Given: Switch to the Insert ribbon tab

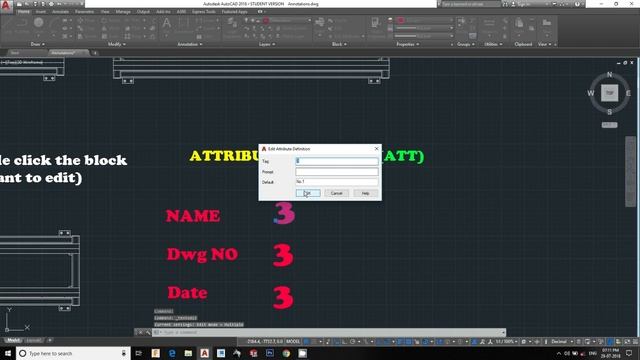Looking at the screenshot, I should click(x=41, y=11).
